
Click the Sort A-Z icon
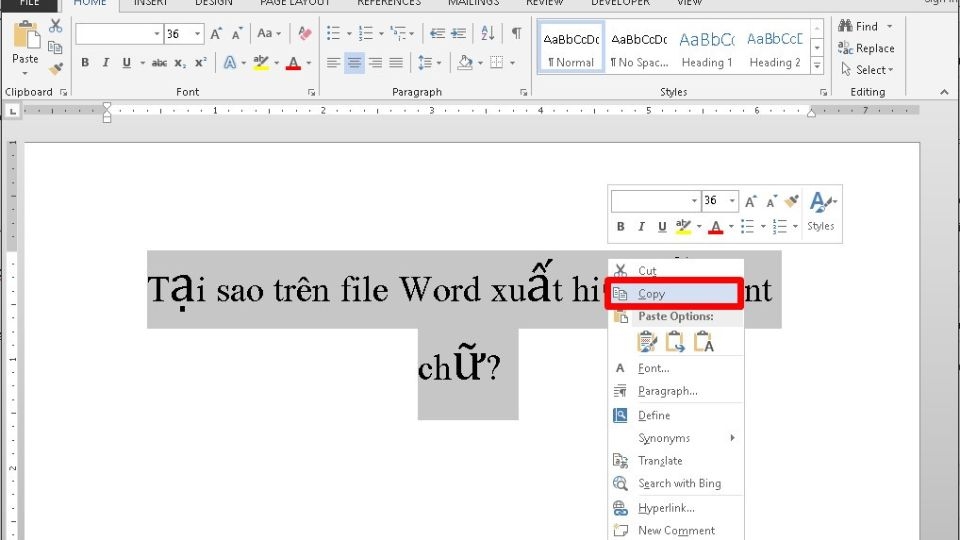click(487, 33)
